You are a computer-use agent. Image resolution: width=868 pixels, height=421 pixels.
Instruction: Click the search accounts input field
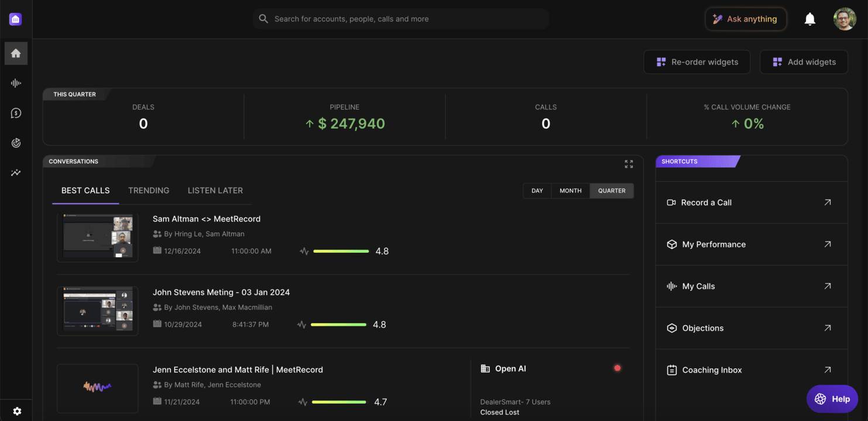[401, 19]
